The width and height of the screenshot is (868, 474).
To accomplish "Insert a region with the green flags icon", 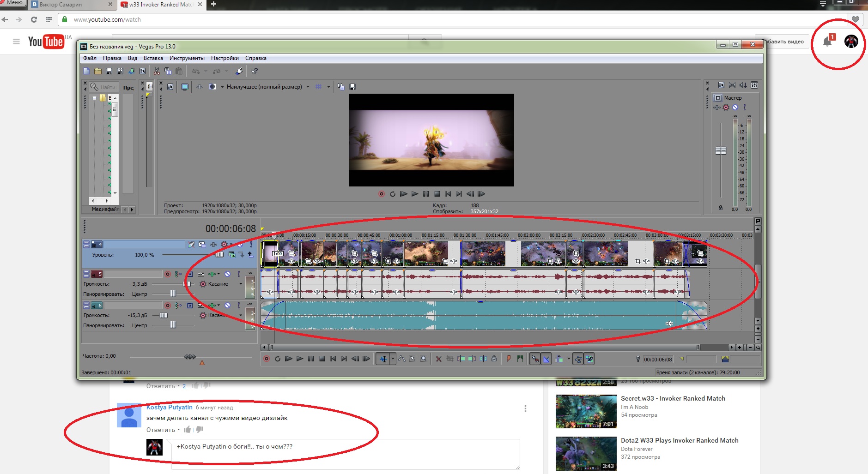I will tap(520, 359).
